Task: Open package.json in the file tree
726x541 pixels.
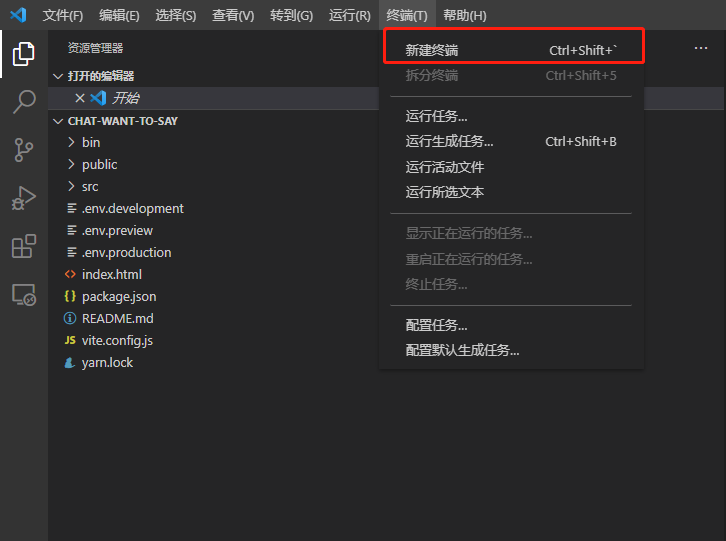Action: (x=119, y=296)
